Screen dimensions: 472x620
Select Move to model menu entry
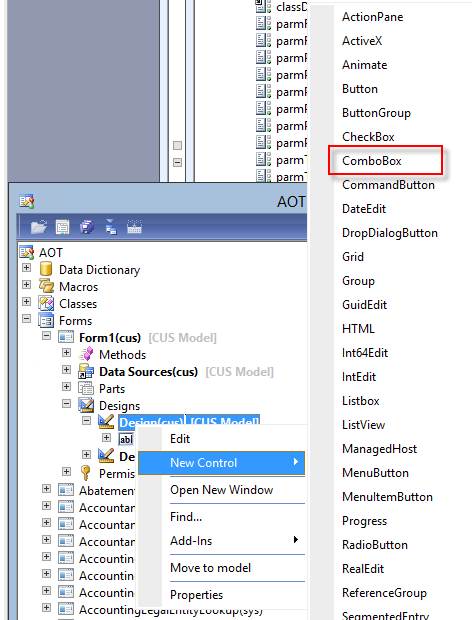(222, 568)
